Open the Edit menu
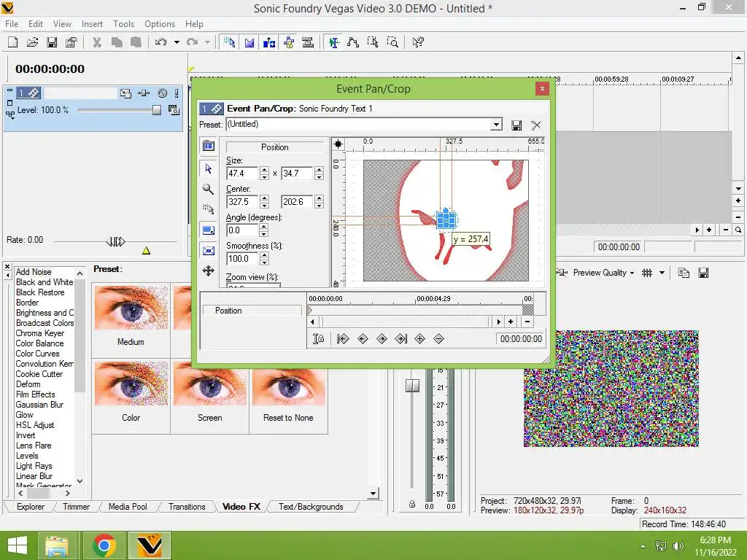 click(35, 24)
